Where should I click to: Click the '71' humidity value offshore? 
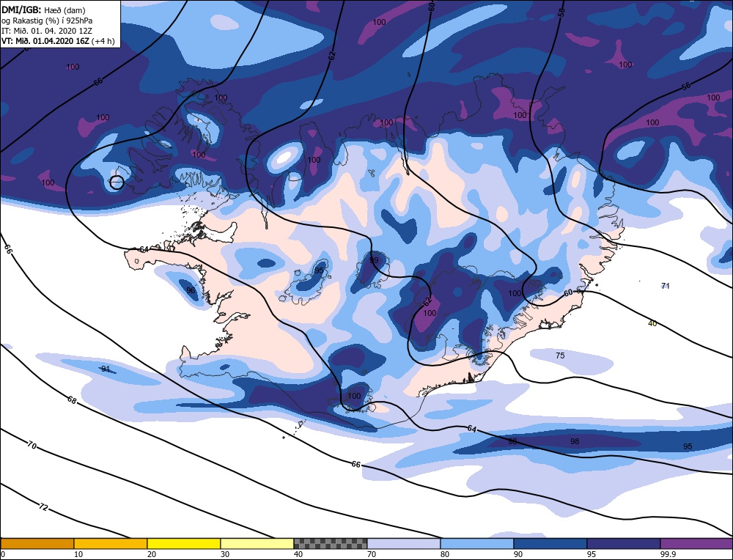pos(666,286)
